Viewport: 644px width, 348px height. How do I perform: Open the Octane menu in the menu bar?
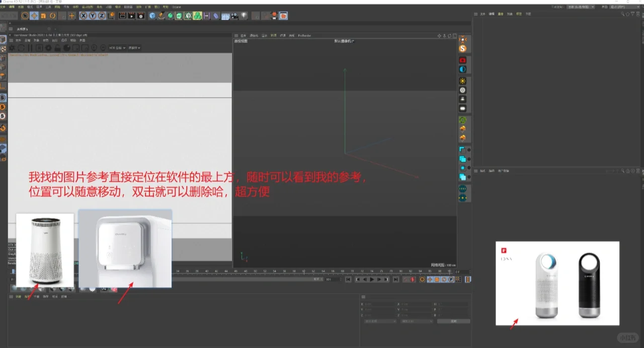pos(176,7)
